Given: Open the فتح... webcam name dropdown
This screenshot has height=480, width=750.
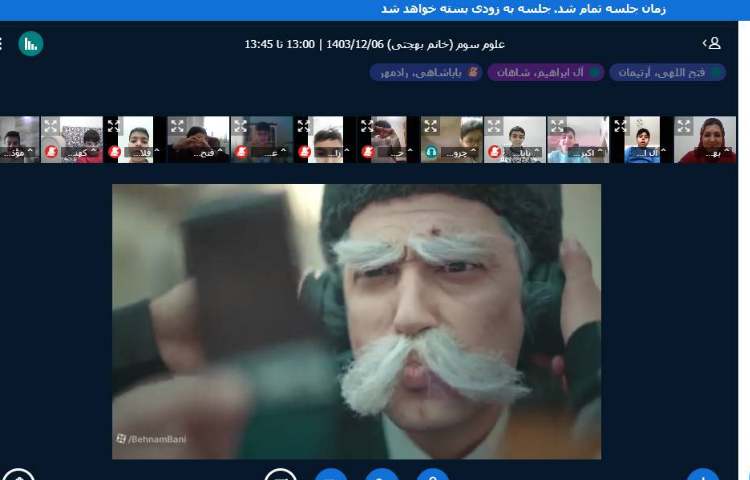Looking at the screenshot, I should pos(207,153).
